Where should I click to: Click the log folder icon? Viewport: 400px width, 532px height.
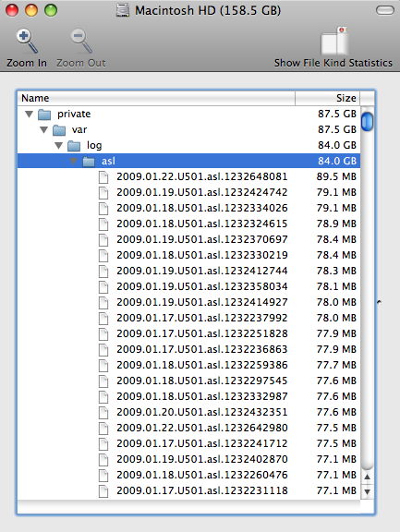(74, 146)
